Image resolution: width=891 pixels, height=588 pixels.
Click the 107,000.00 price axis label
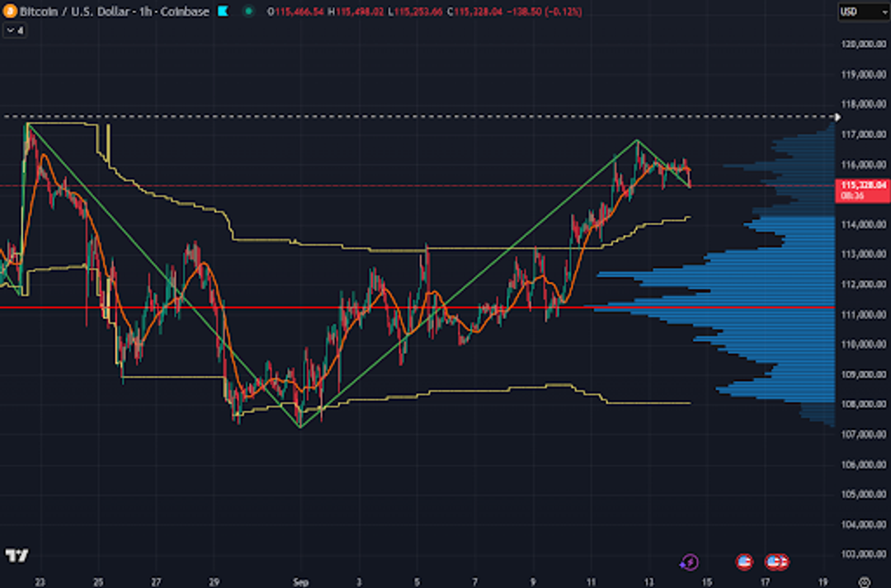click(863, 434)
